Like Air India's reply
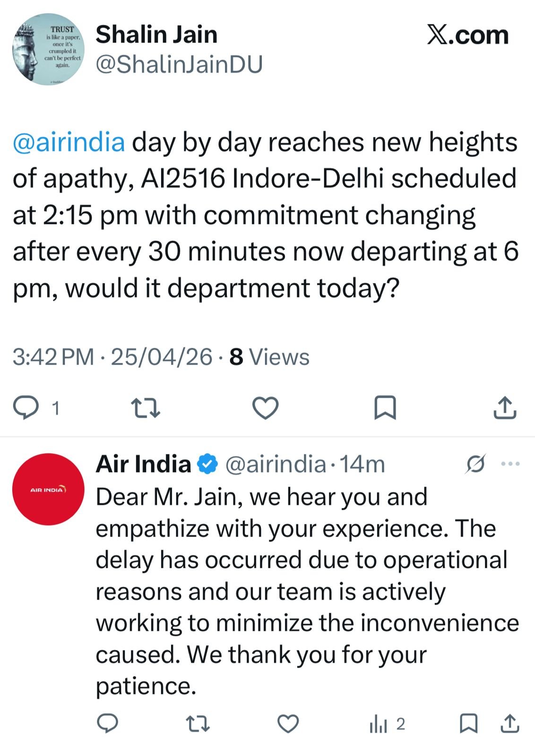The width and height of the screenshot is (535, 756). 288,723
